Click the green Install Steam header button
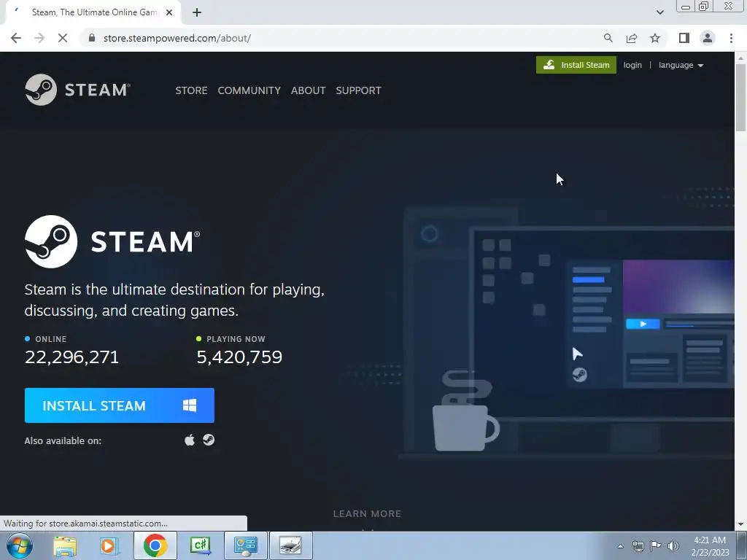The image size is (747, 560). (x=576, y=65)
